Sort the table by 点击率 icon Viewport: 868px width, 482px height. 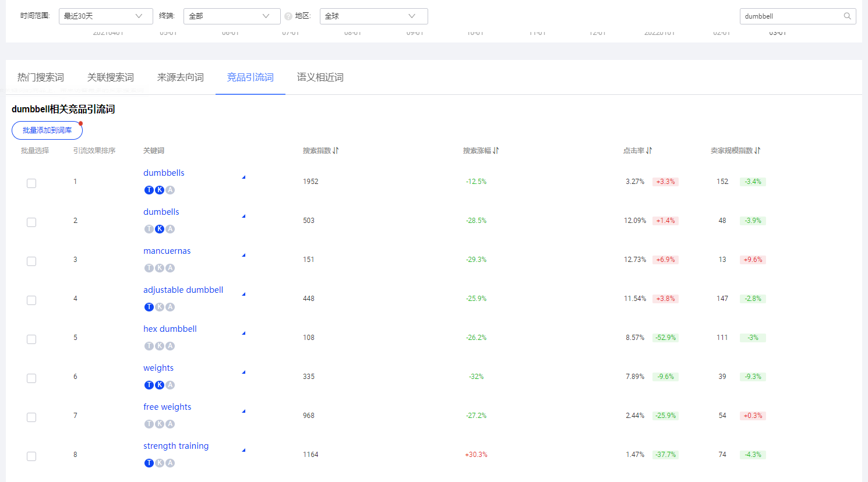(x=649, y=151)
